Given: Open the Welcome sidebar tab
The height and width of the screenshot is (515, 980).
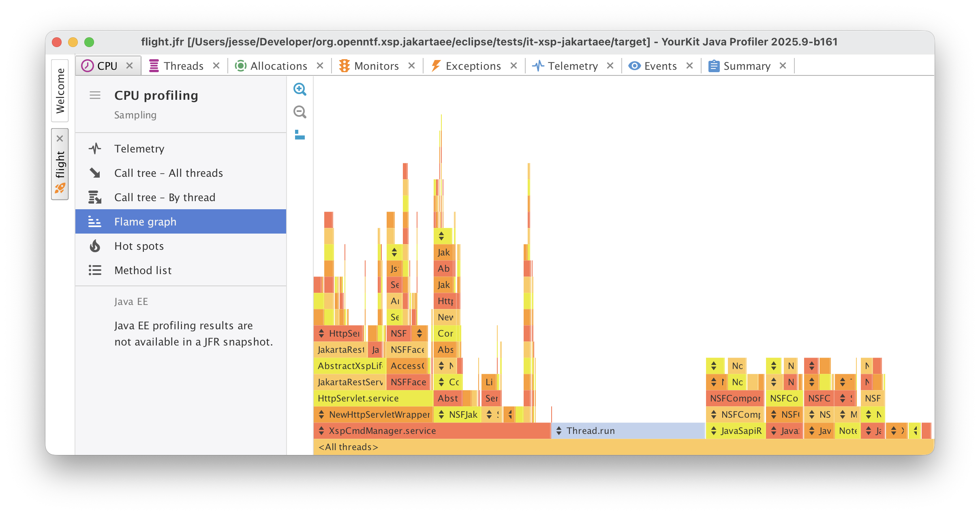Looking at the screenshot, I should pos(61,90).
